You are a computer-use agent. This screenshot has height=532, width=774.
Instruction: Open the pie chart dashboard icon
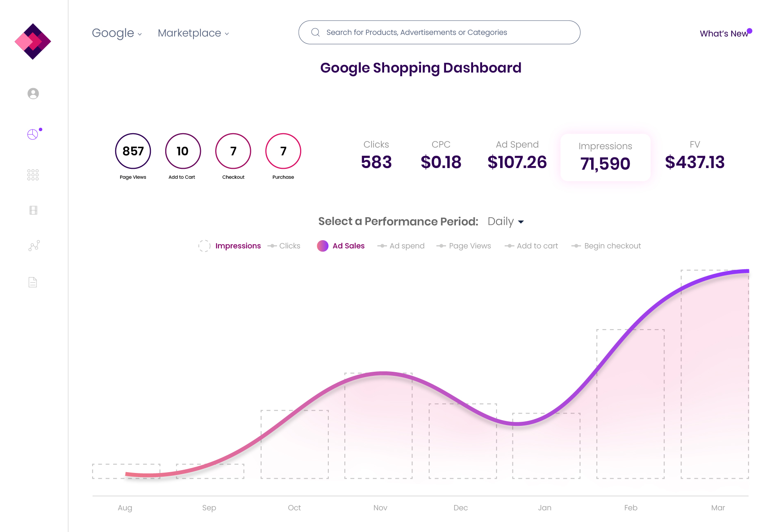(33, 134)
